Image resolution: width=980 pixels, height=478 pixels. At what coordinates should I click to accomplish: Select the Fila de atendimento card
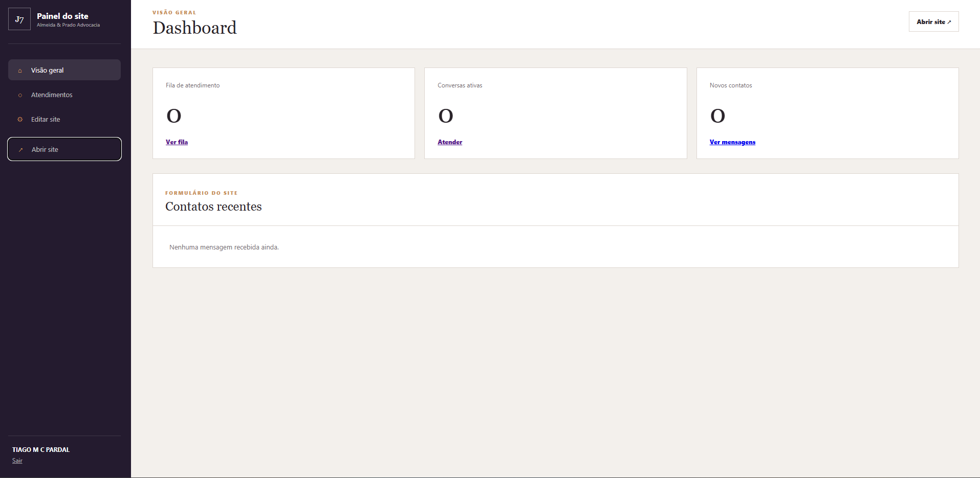tap(284, 113)
